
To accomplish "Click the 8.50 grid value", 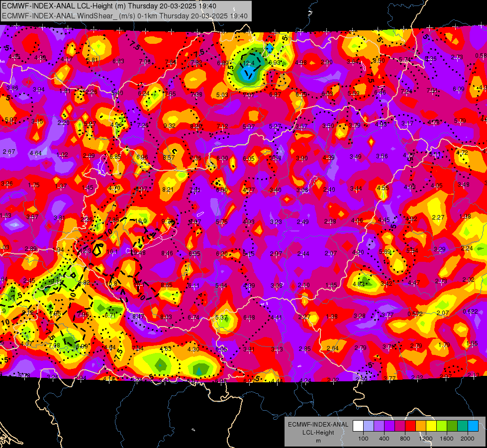I will [x=379, y=61].
